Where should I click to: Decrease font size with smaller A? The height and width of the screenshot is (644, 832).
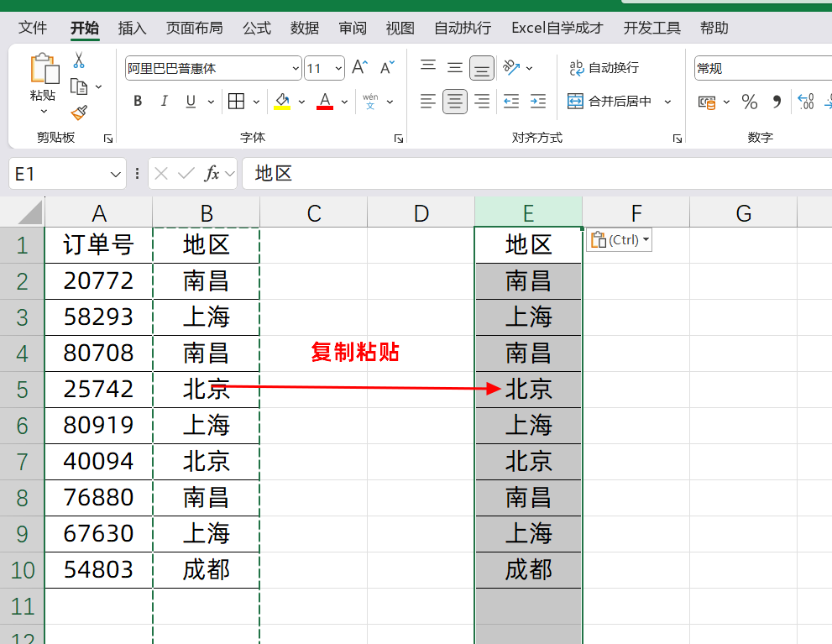387,67
